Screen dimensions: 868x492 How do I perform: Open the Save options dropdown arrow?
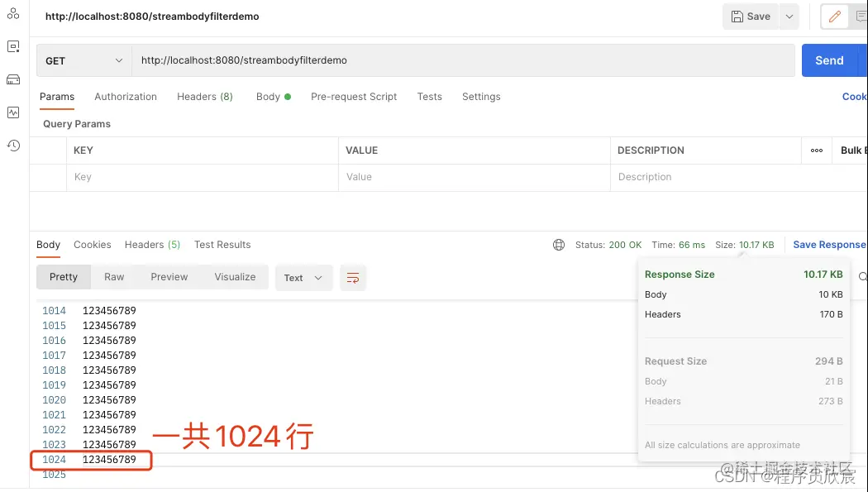point(789,17)
